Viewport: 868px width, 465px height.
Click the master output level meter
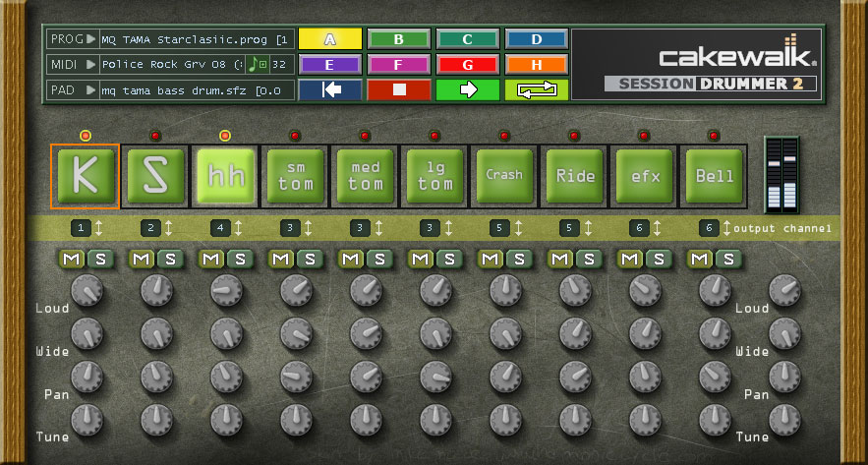[781, 175]
